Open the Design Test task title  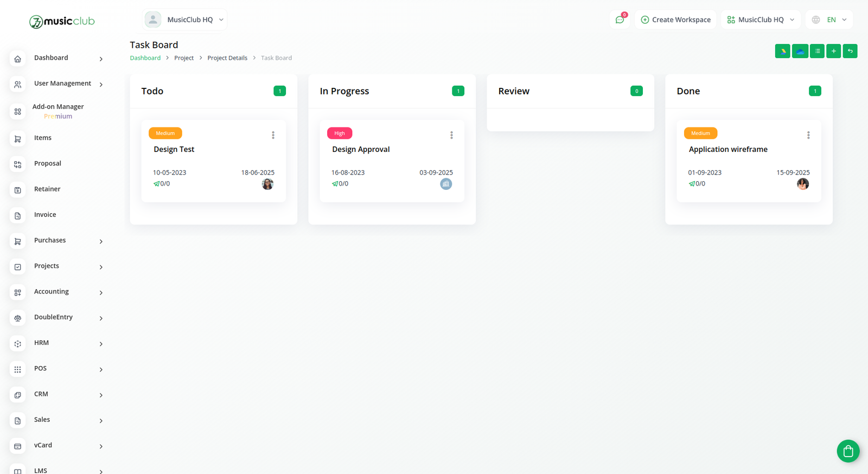point(174,149)
